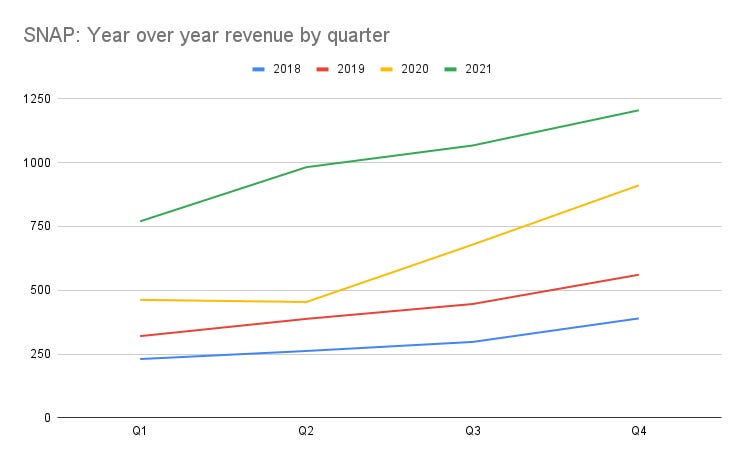Click the 2018 legend label

[287, 69]
